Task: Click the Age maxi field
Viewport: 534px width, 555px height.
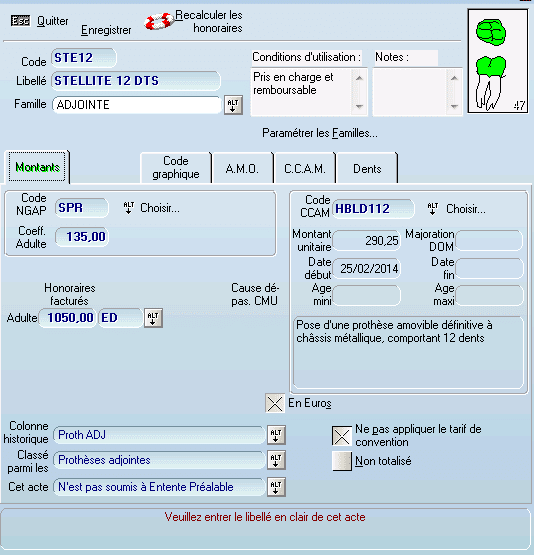Action: point(489,295)
